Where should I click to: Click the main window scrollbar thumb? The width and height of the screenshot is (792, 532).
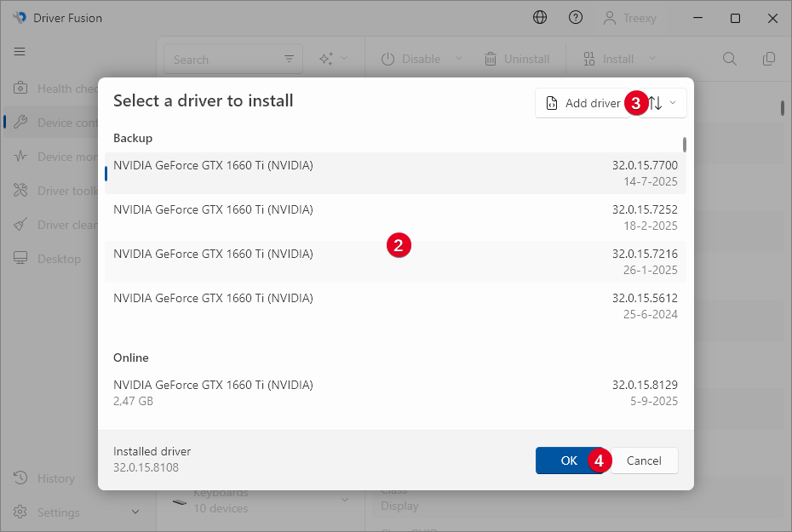point(783,108)
